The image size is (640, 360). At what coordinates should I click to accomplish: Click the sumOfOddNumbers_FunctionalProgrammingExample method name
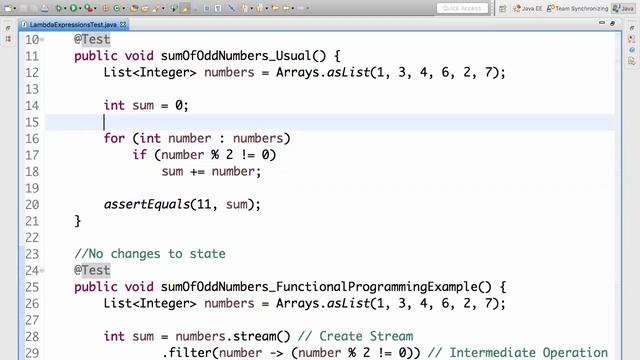319,287
